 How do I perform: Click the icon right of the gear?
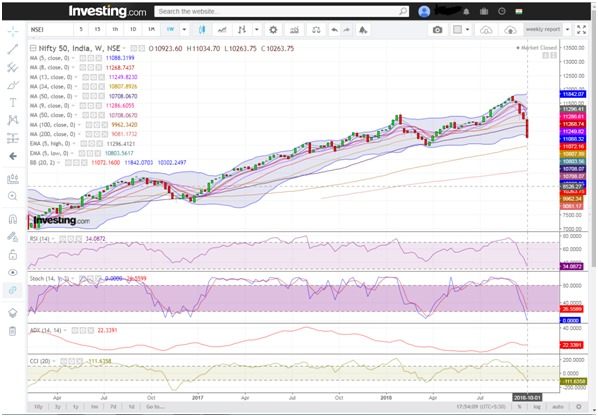coord(294,30)
